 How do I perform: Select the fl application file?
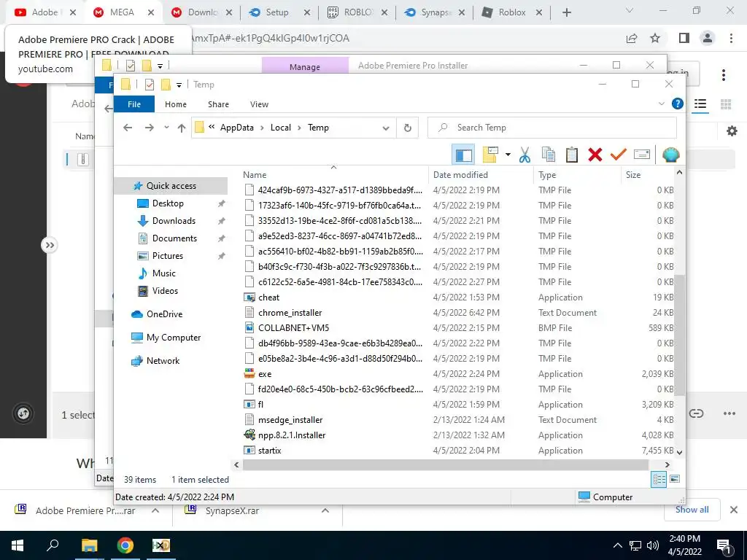260,404
